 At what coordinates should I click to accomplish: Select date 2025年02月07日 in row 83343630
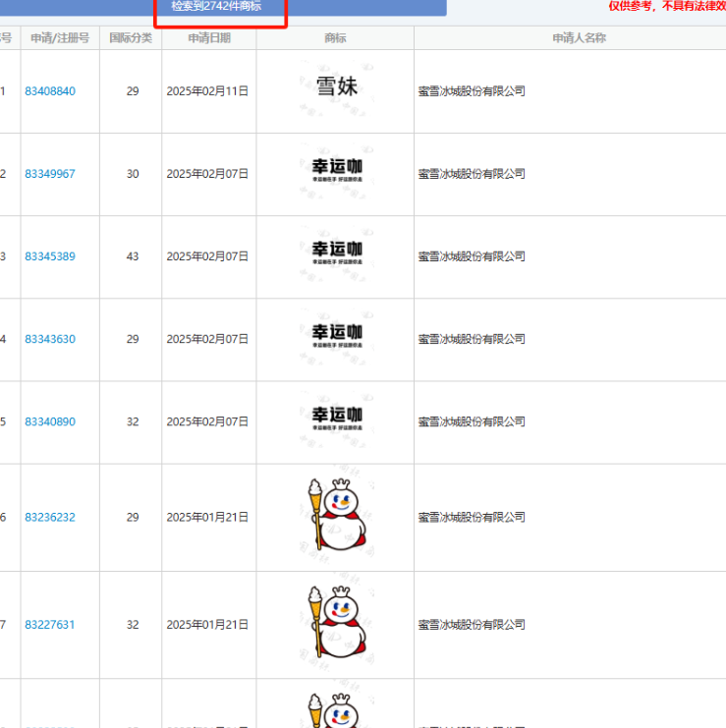207,339
